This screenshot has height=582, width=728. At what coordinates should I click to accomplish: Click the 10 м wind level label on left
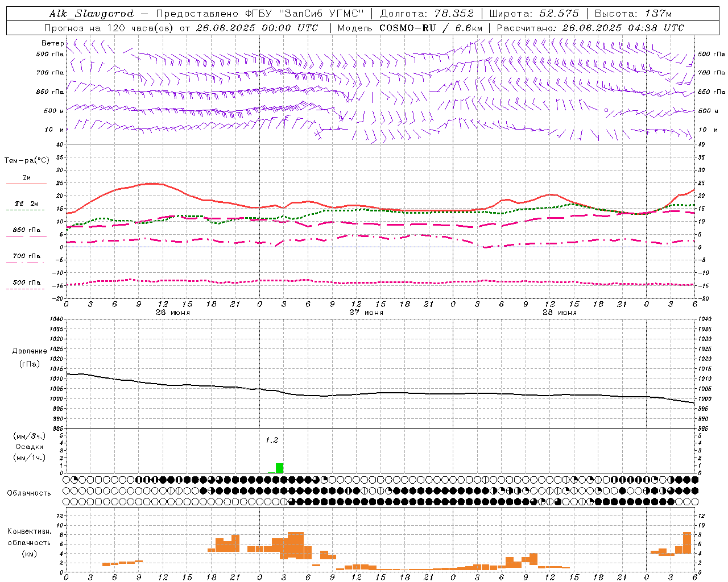click(x=55, y=130)
